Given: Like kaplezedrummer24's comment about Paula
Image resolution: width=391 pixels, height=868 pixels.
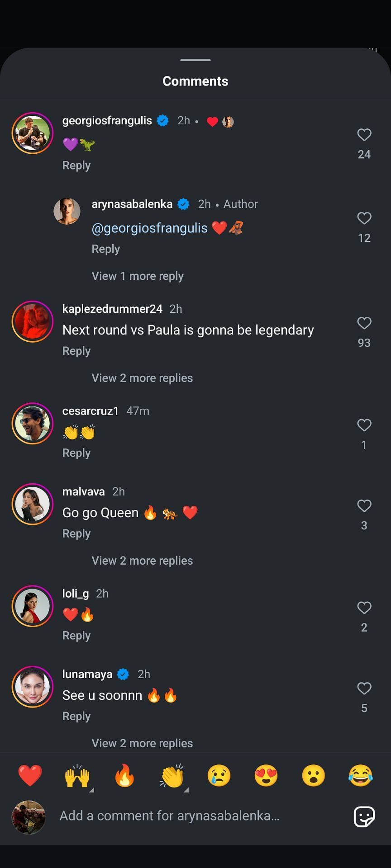Looking at the screenshot, I should click(x=364, y=323).
